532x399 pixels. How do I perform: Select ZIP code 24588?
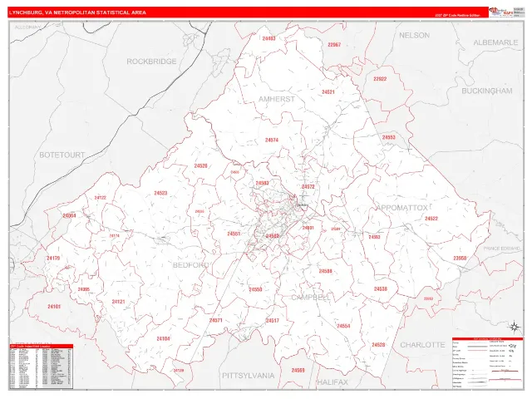click(325, 271)
